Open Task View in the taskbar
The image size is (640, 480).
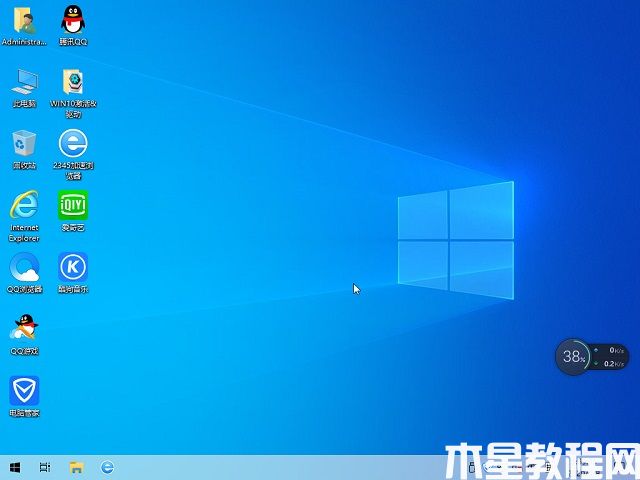pos(45,467)
